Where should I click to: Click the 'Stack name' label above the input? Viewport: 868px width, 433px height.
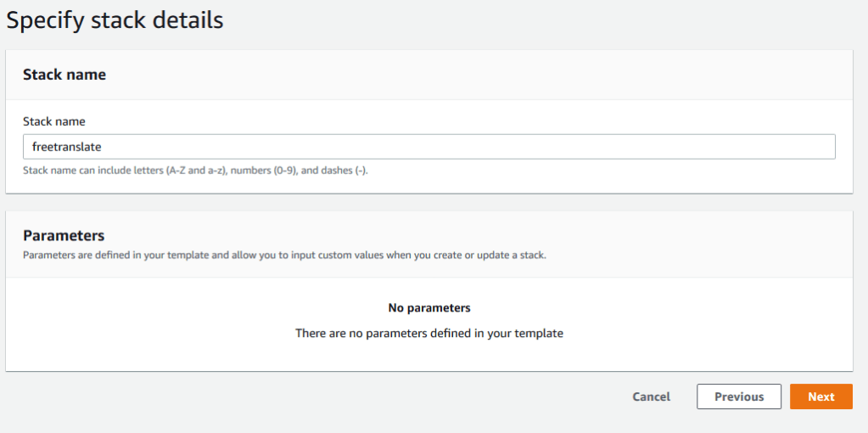point(53,121)
